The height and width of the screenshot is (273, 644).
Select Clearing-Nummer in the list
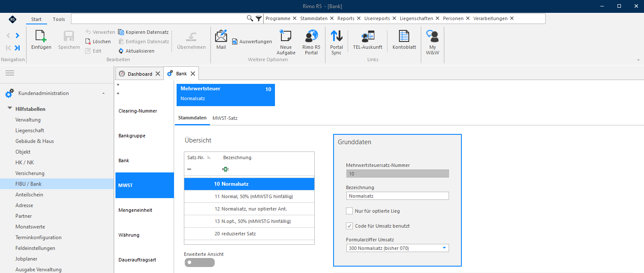point(144,111)
